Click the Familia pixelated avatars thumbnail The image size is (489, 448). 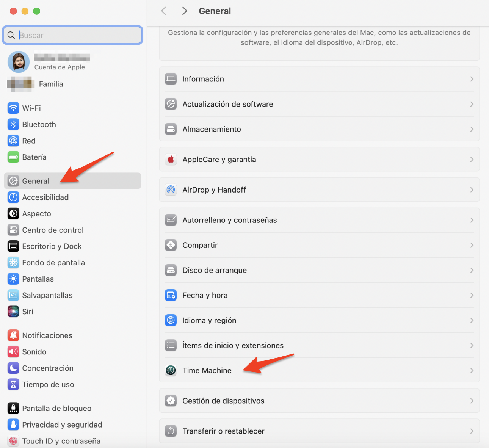tap(20, 84)
